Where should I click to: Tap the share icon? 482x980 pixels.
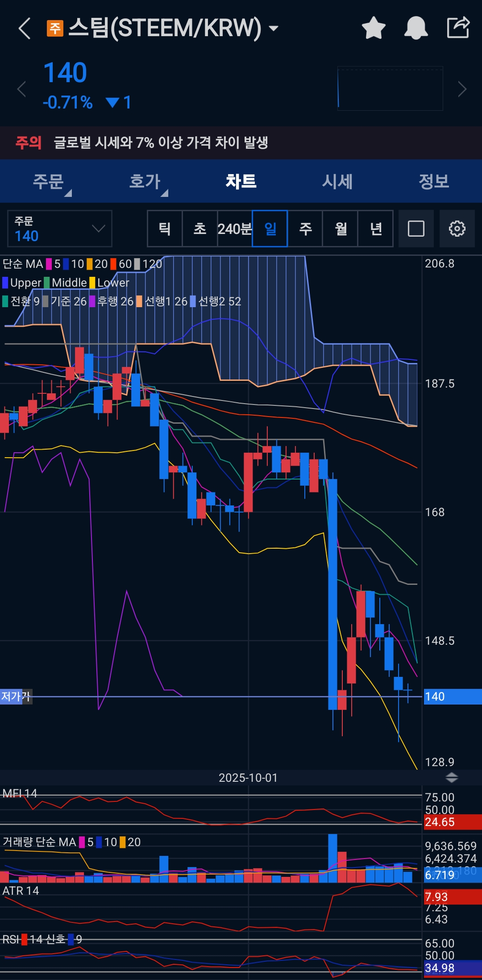tap(458, 27)
